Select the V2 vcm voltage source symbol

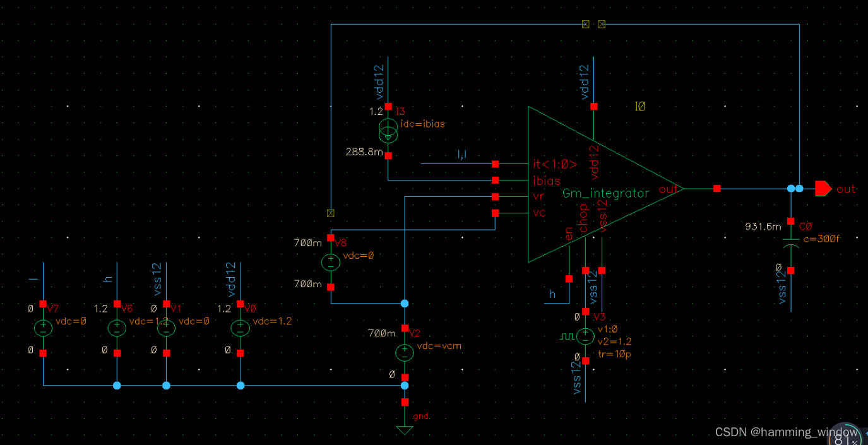coord(405,353)
